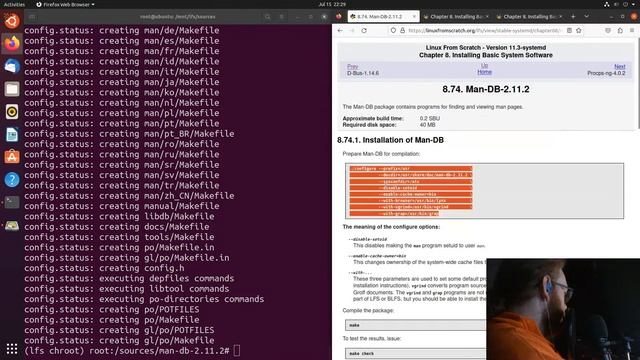Open the Files manager in the dock

12,89
